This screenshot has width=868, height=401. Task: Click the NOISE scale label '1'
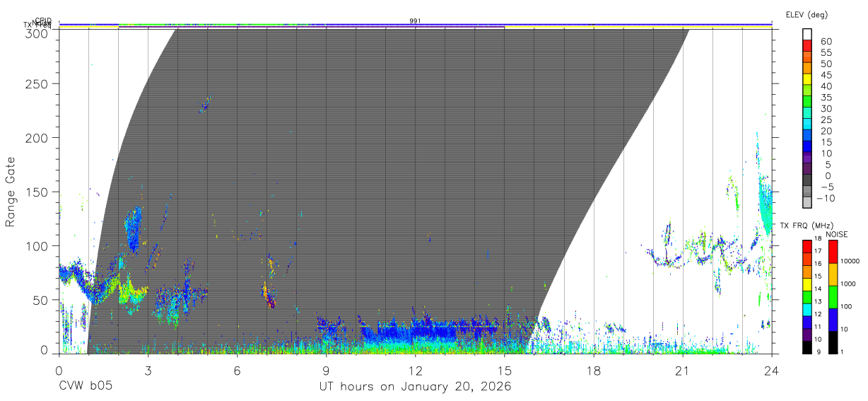(842, 351)
